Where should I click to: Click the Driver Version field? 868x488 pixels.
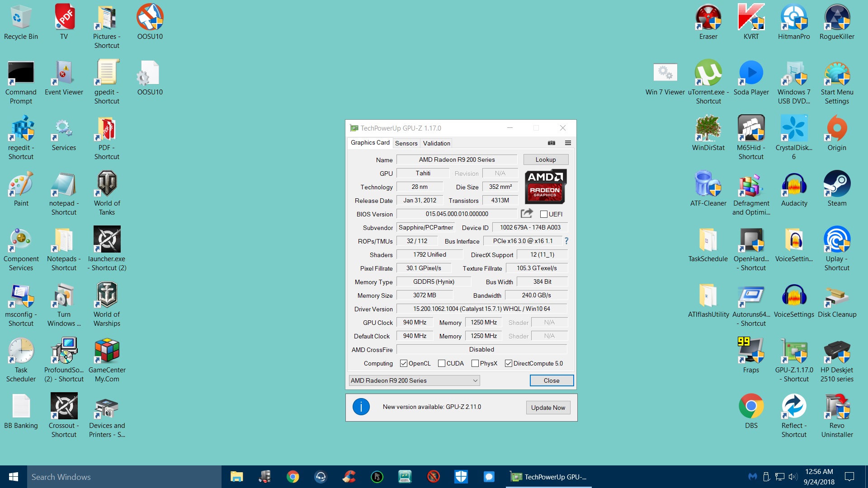[481, 309]
